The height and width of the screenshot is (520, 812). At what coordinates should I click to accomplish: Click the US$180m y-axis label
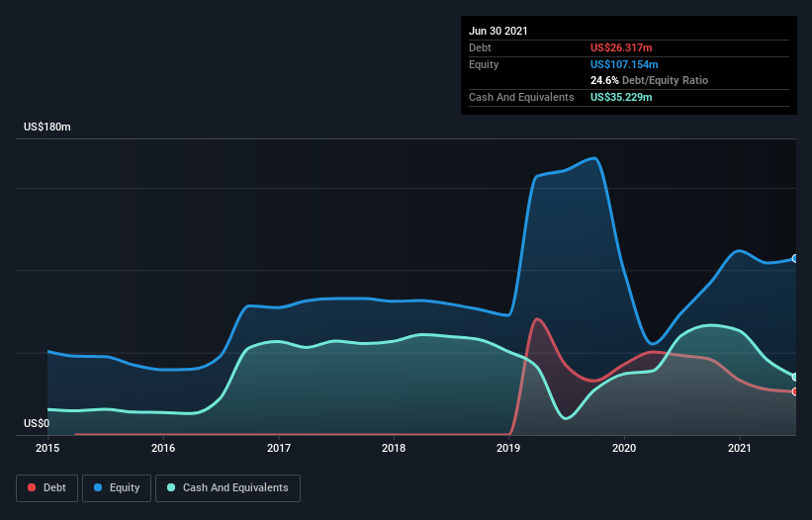pos(47,127)
